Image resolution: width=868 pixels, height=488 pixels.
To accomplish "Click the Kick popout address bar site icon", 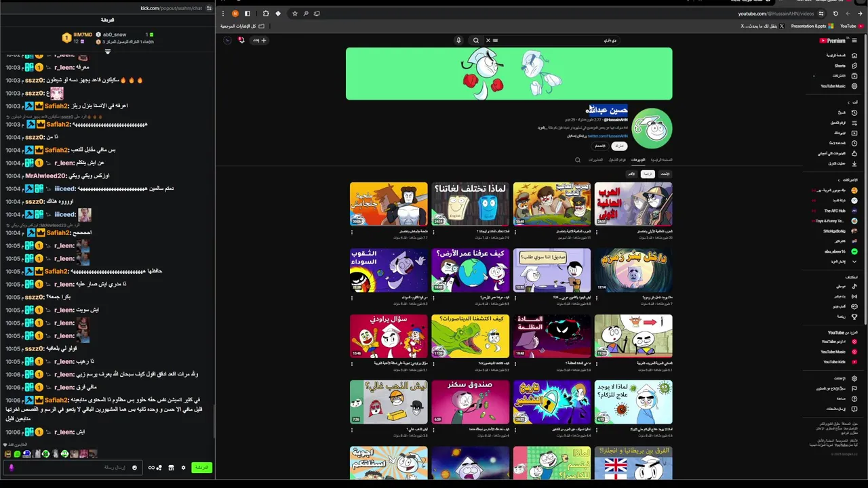I will (x=209, y=8).
